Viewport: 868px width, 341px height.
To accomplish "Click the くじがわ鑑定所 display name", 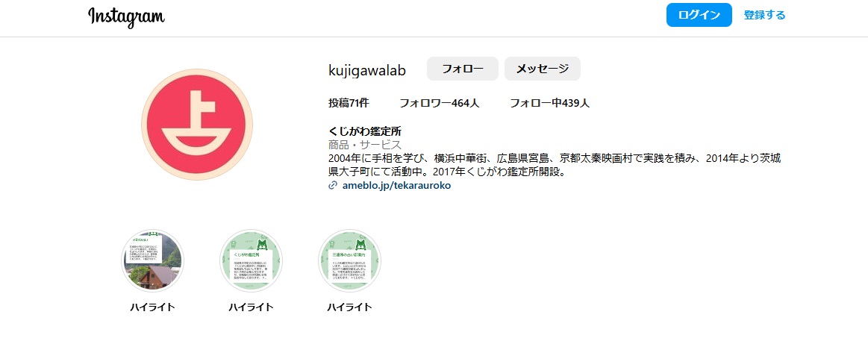I will coord(365,131).
